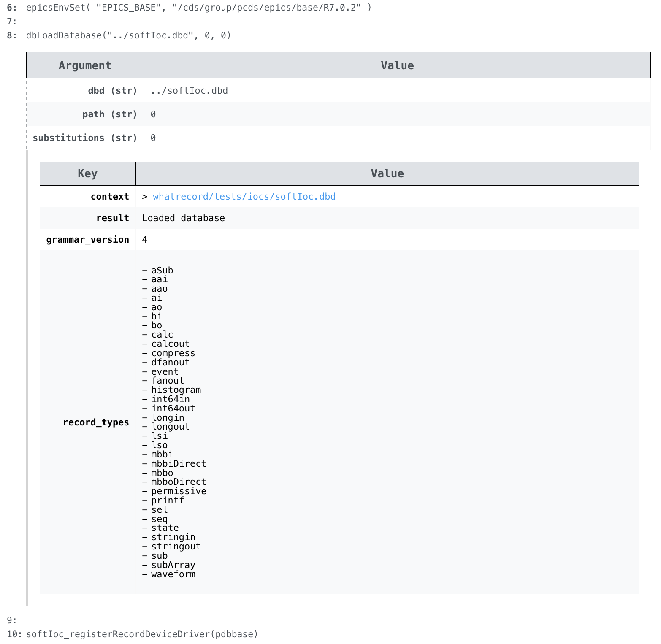The width and height of the screenshot is (661, 644).
Task: Click the grammar_version value 4
Action: coord(144,239)
